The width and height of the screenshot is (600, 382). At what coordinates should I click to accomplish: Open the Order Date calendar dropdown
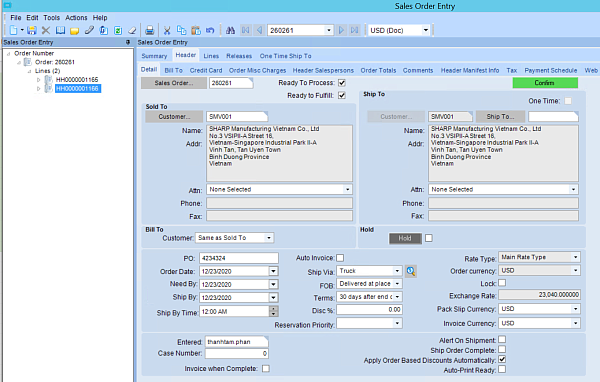pos(273,271)
